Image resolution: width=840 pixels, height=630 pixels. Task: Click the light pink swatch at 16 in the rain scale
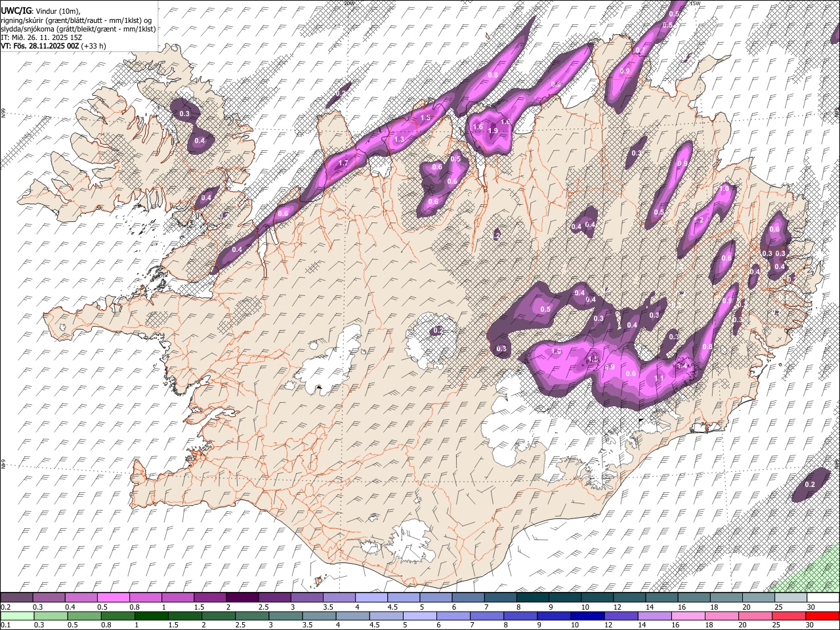click(689, 616)
